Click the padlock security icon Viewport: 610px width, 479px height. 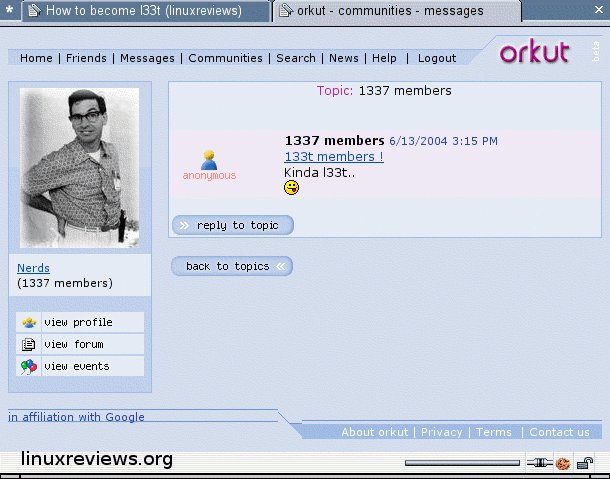585,463
